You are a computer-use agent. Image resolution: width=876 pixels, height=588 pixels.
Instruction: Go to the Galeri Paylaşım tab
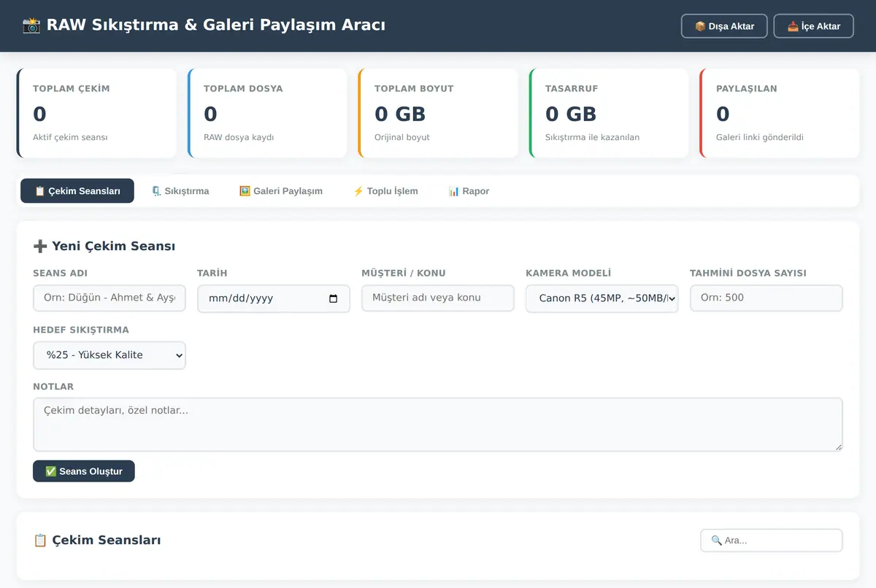pos(281,191)
